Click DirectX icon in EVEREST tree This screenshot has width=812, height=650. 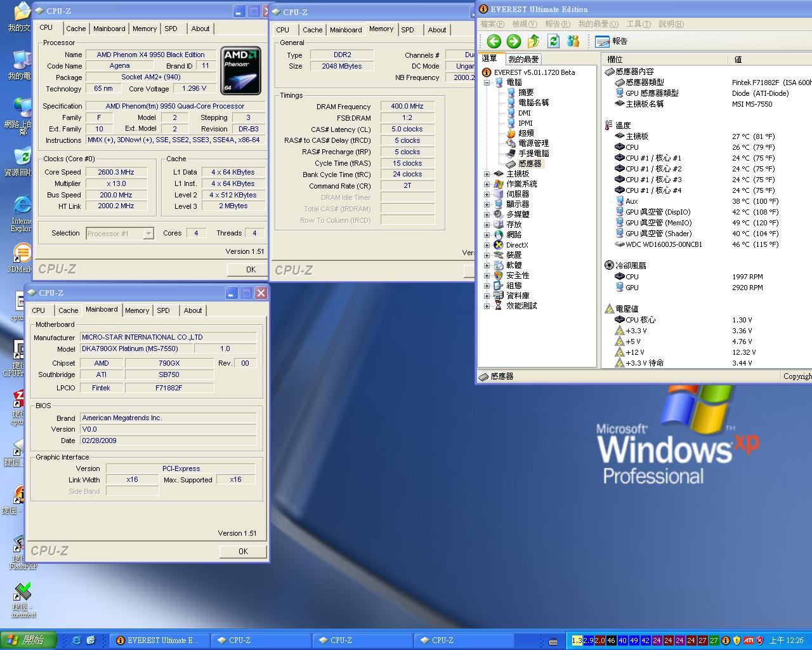point(499,245)
